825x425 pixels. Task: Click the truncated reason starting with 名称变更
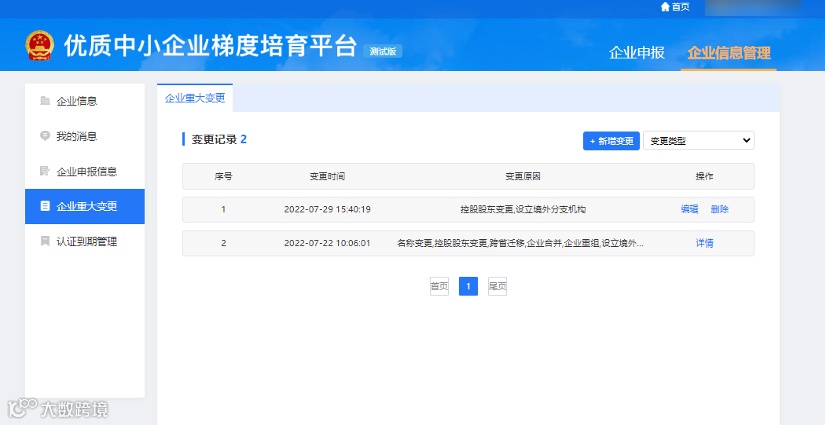tap(520, 243)
